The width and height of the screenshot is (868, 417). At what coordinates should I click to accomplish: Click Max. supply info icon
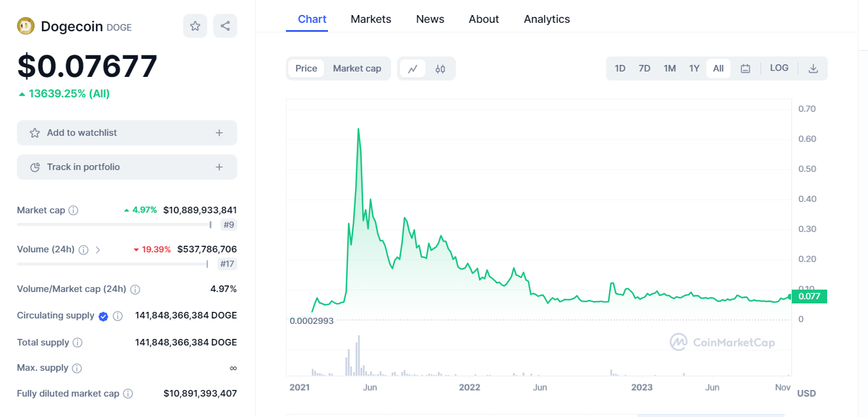pos(77,368)
